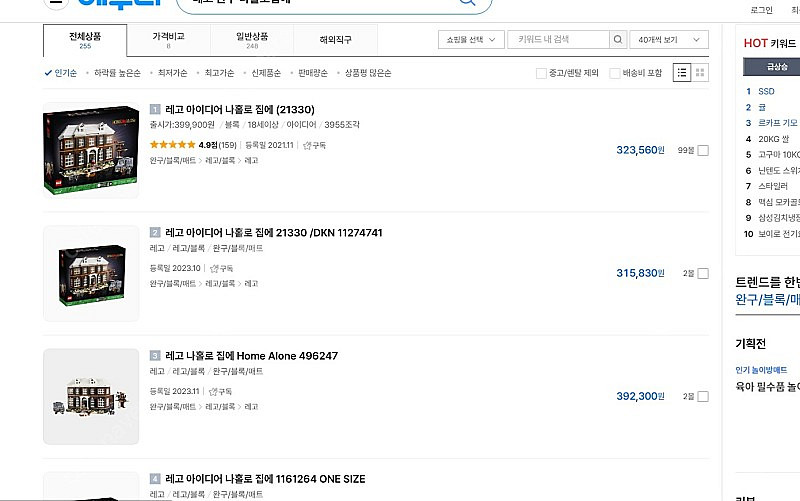
Task: Switch to the 가격비교 tab
Action: click(x=168, y=40)
